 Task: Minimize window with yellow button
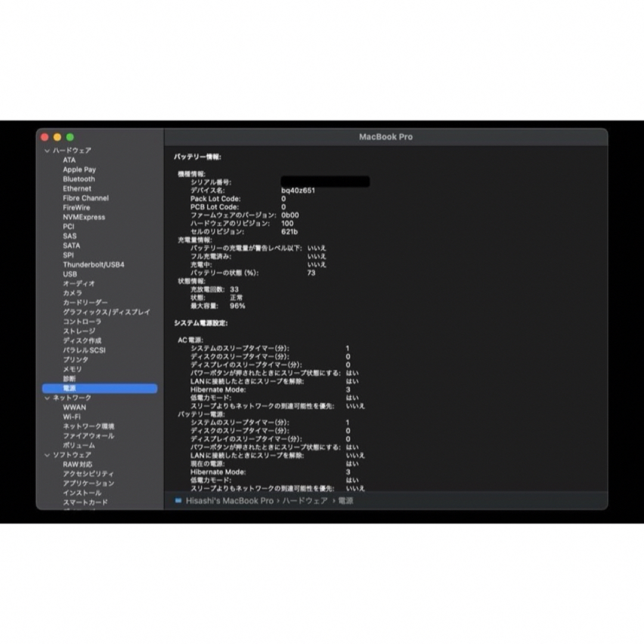click(57, 137)
